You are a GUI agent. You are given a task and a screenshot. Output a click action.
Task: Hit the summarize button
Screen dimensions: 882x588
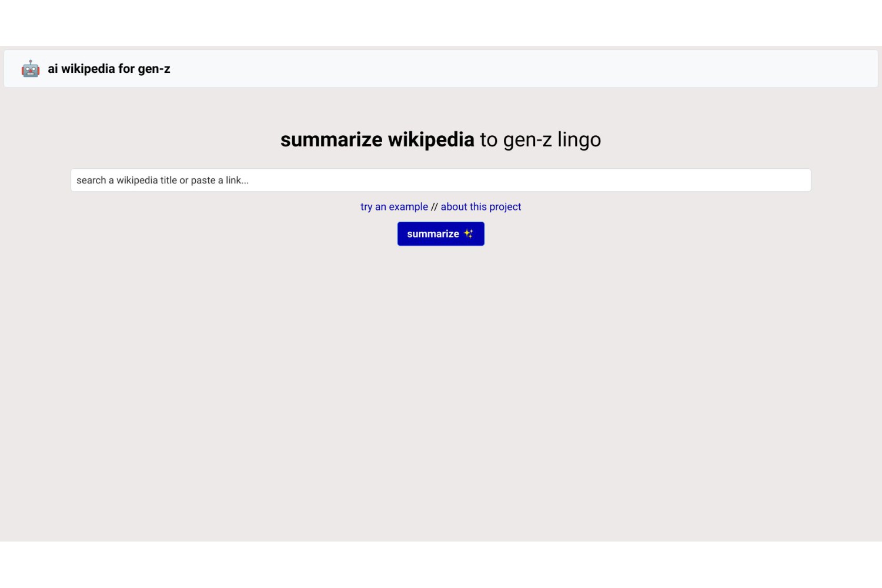pyautogui.click(x=441, y=234)
